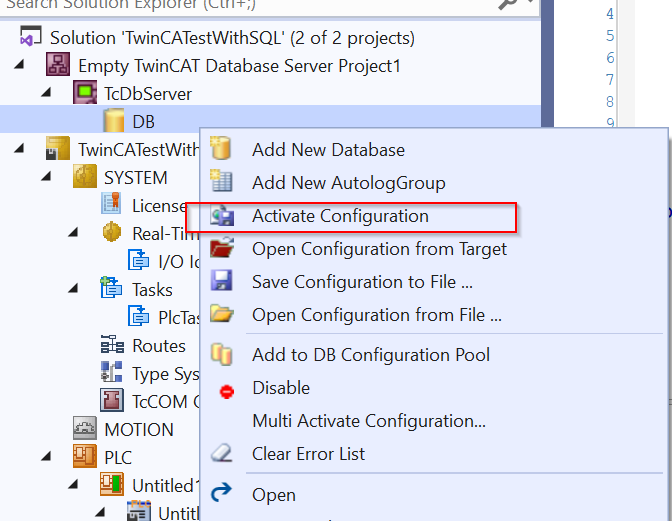
Task: Collapse the TcDbServer tree node
Action: [x=46, y=93]
